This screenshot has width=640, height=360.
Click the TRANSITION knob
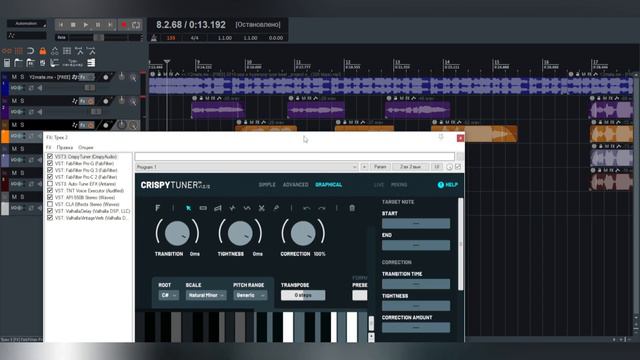coord(177,233)
